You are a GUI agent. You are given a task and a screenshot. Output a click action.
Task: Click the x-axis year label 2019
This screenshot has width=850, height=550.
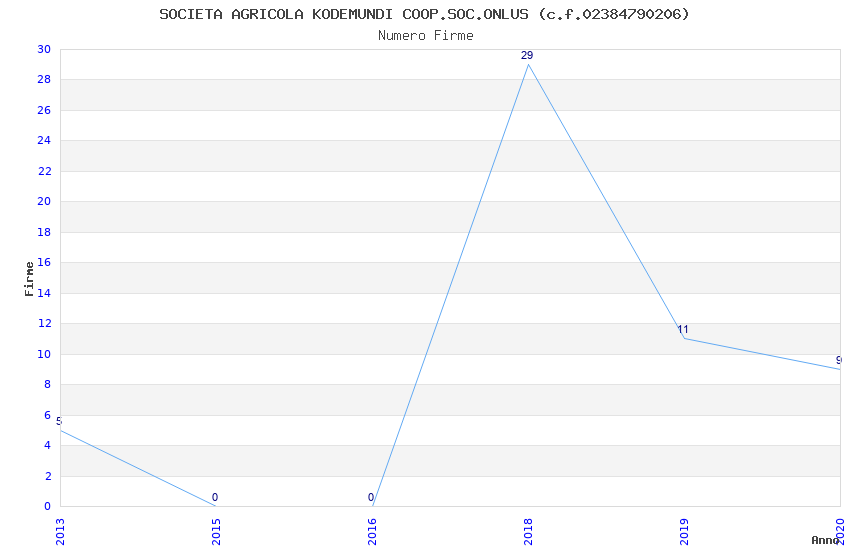pos(684,532)
